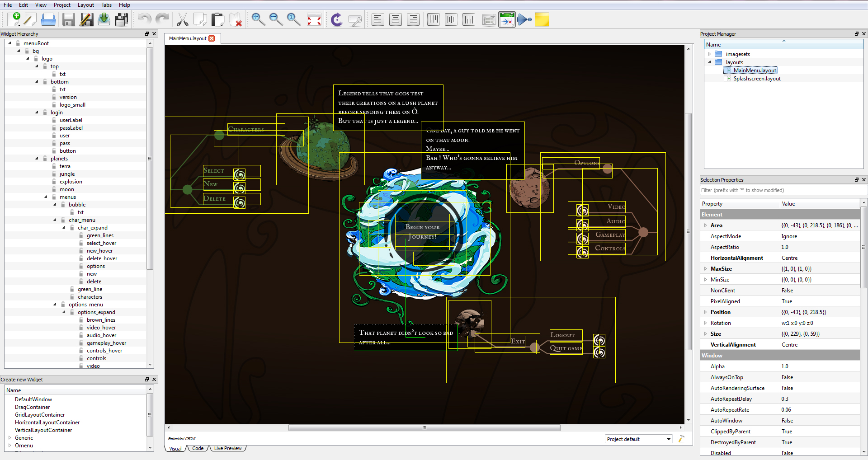Open Splashscreen.layout in Project Manager
This screenshot has width=868, height=460.
pyautogui.click(x=757, y=79)
